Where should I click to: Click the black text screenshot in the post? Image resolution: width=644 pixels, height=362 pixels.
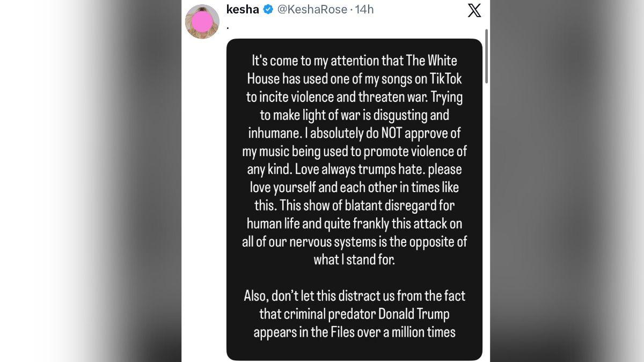point(354,198)
